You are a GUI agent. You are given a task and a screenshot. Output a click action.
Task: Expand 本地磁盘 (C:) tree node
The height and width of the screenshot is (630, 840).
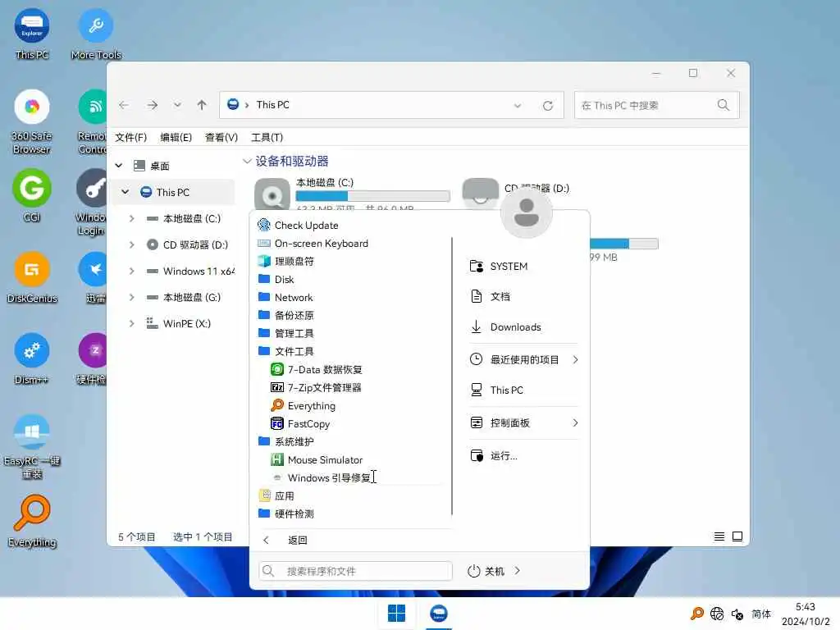coord(132,218)
